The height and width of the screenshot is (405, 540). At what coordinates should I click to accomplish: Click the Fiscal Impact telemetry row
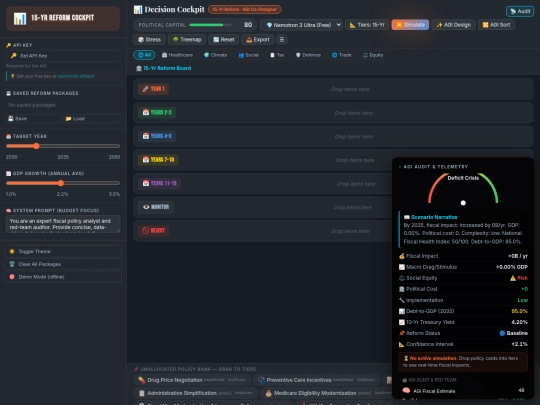pos(463,256)
